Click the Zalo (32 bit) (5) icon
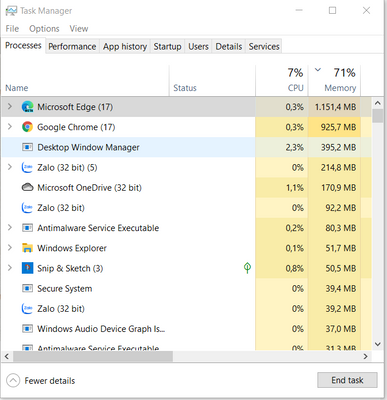This screenshot has width=387, height=400. point(27,167)
